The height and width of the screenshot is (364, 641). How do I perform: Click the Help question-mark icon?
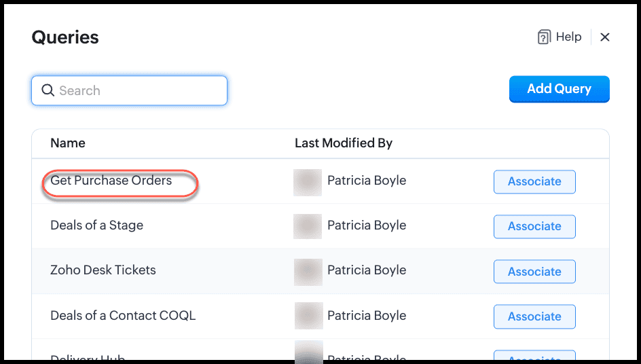[x=544, y=37]
